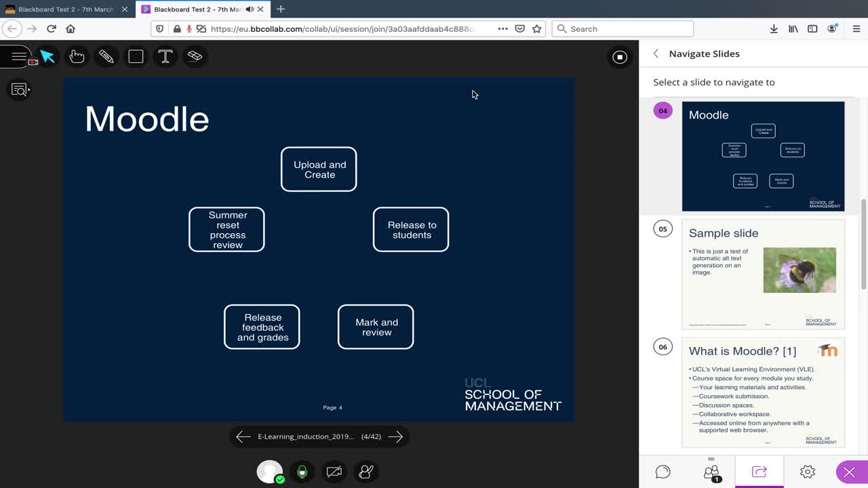The width and height of the screenshot is (868, 488).
Task: Click the Upload and Create box
Action: pyautogui.click(x=319, y=169)
